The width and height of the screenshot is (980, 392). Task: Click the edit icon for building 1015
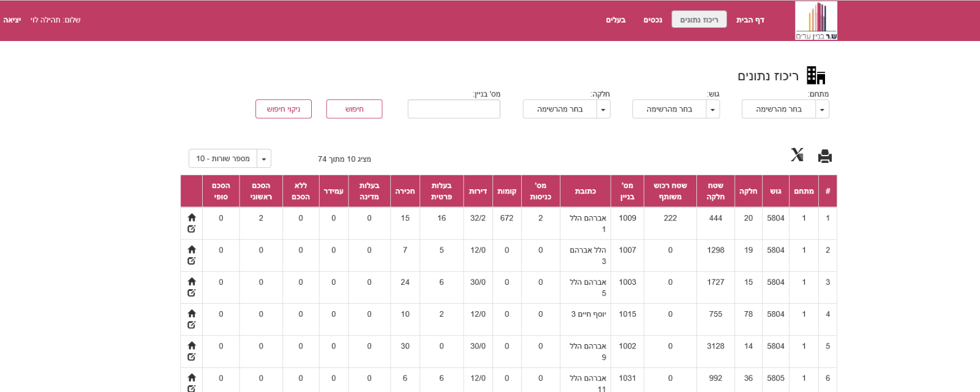pos(192,325)
